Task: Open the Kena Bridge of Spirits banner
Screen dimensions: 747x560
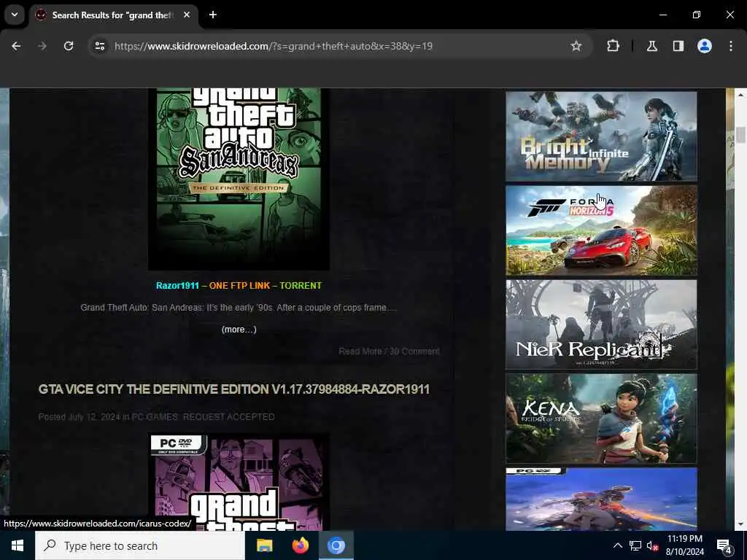Action: [601, 418]
